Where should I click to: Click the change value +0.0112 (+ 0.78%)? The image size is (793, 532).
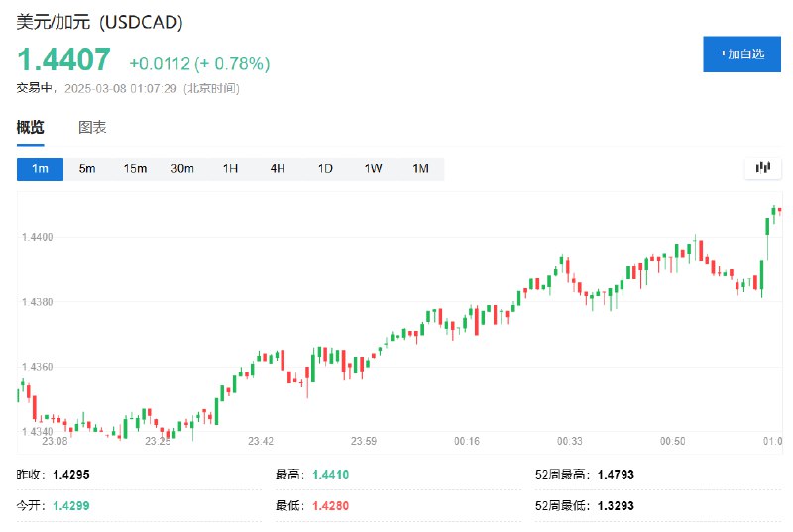point(200,64)
